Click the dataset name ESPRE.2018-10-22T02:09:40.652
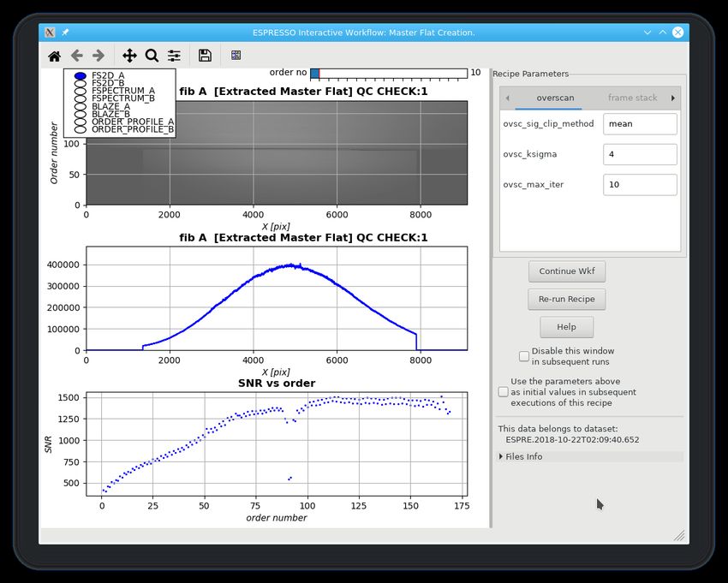 tap(572, 439)
